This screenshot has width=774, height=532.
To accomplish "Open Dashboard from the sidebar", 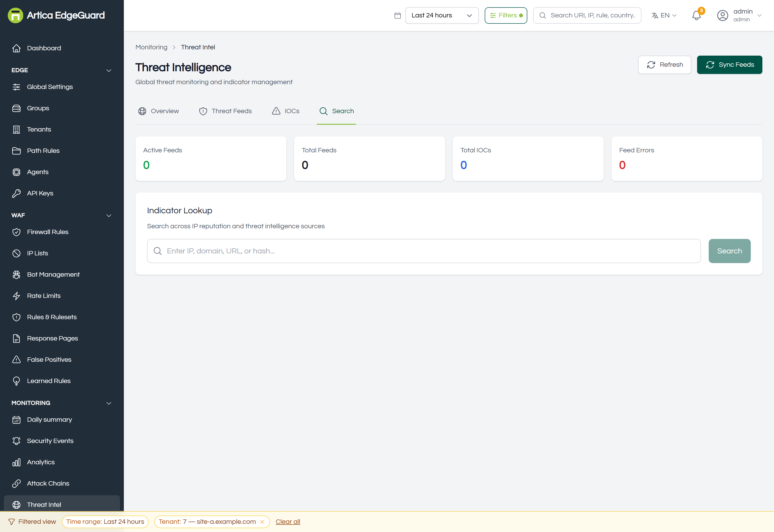I will pyautogui.click(x=62, y=48).
